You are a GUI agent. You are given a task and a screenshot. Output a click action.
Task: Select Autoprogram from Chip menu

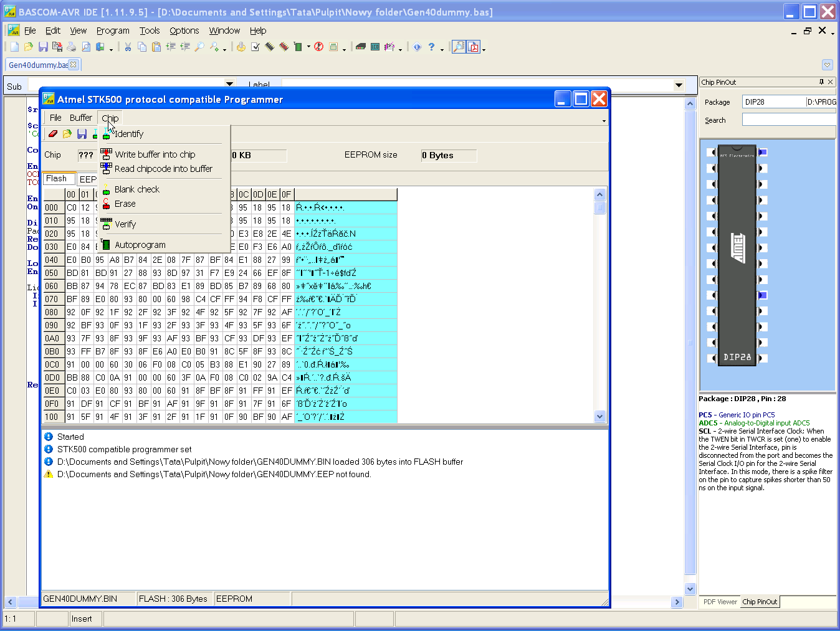click(140, 245)
